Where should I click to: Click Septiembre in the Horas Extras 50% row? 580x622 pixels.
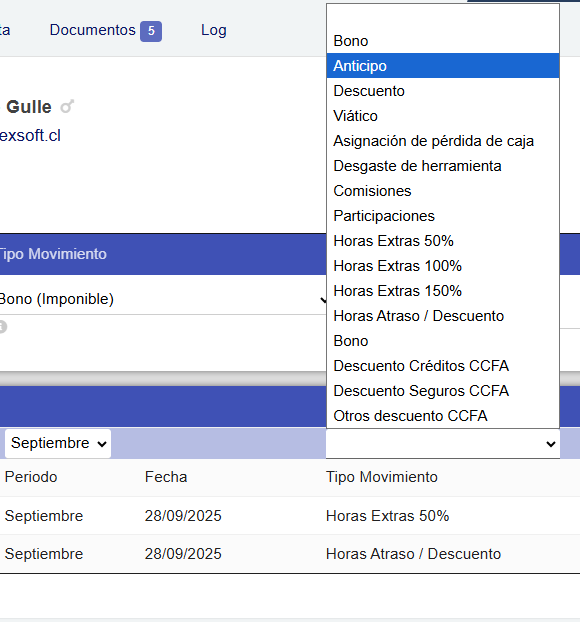44,516
